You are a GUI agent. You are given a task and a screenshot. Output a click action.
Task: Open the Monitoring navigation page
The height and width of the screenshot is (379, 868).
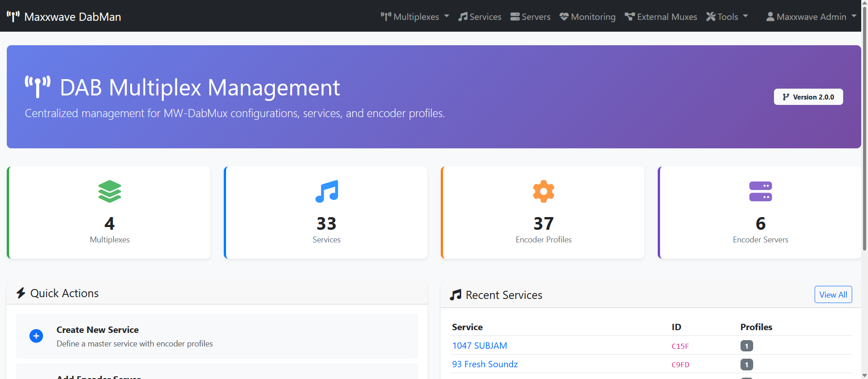point(587,17)
